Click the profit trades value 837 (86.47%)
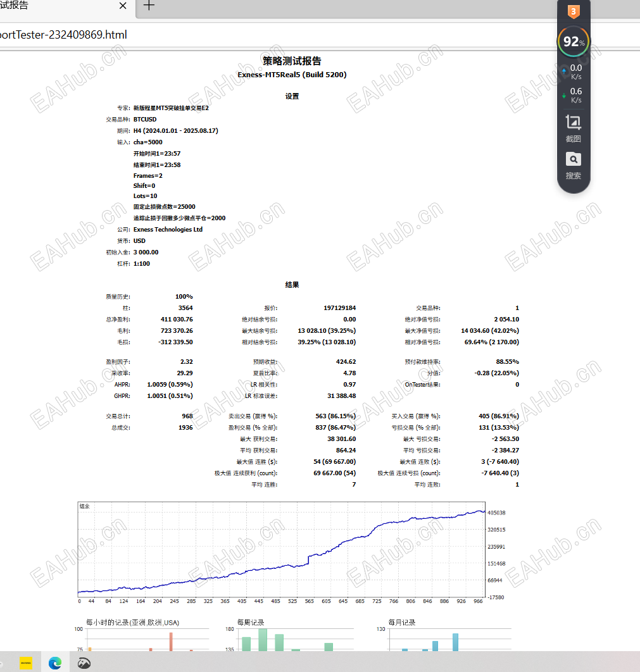Screen dimensions: 640x672 point(336,428)
